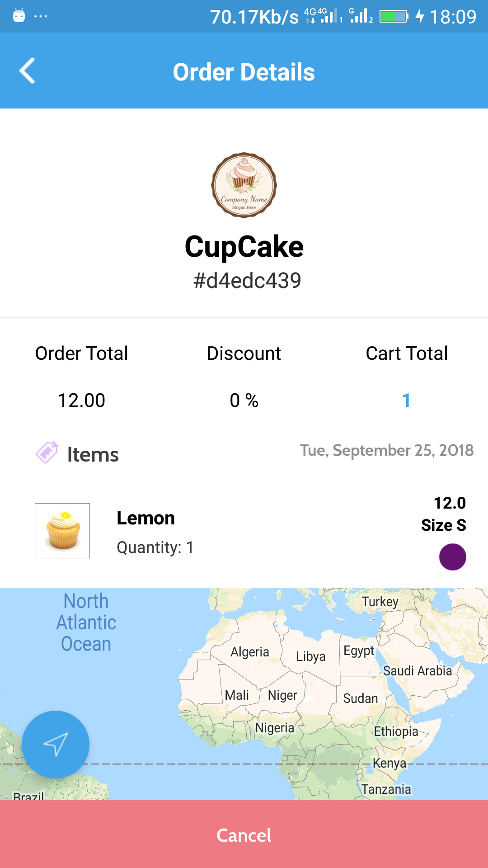Screen dimensions: 488x868
Task: Tap the Discount value 0 %
Action: 244,401
